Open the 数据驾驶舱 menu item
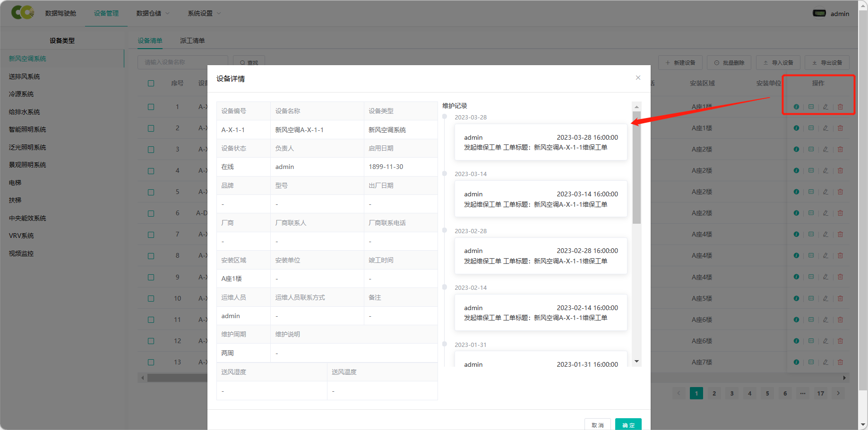This screenshot has width=868, height=430. point(60,13)
